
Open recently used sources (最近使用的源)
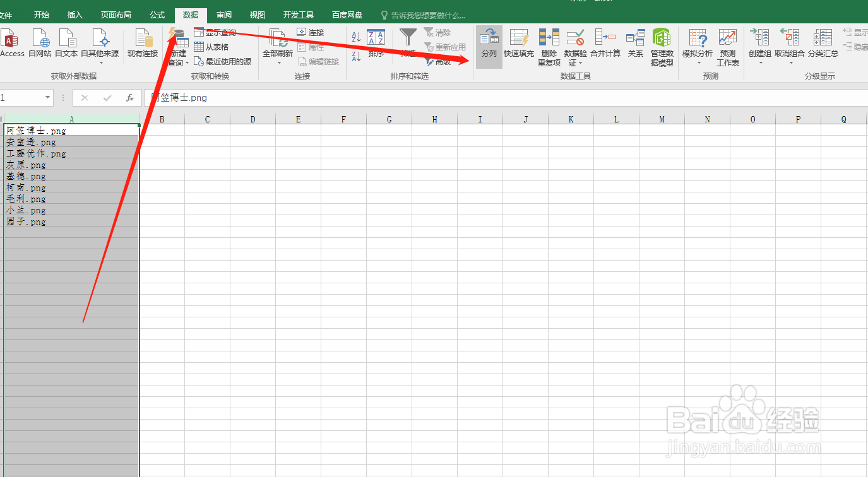[223, 62]
